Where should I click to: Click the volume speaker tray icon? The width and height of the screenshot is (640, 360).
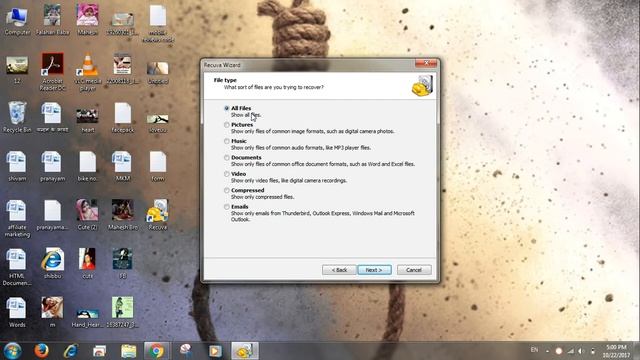coord(581,351)
